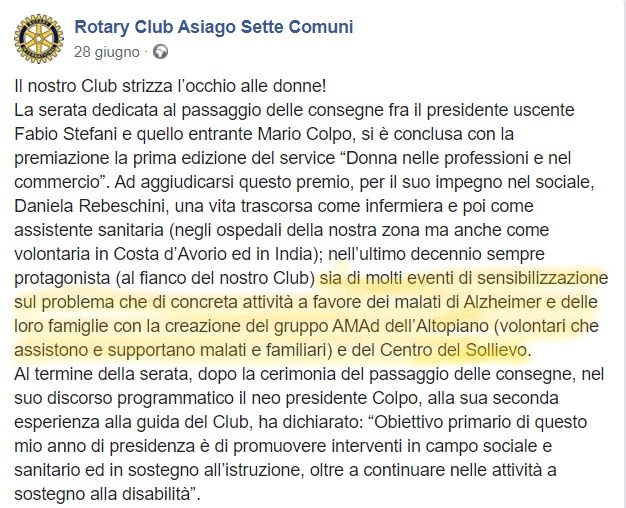
Task: Click the globe public-visibility icon
Action: tap(160, 52)
